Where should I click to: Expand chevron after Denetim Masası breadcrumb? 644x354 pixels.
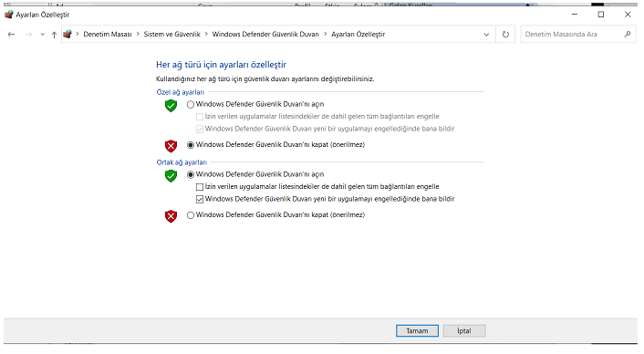pos(138,34)
